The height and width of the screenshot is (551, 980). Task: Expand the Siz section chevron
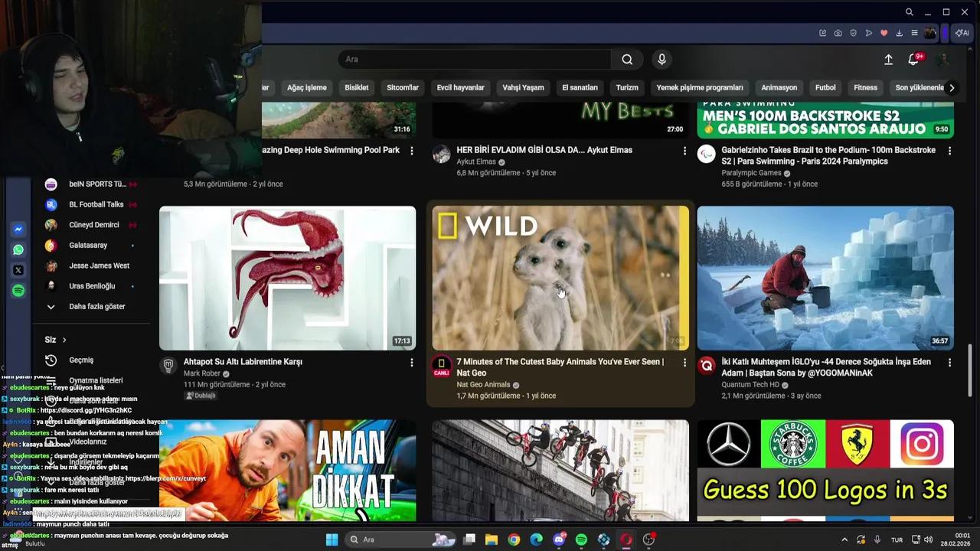point(64,340)
